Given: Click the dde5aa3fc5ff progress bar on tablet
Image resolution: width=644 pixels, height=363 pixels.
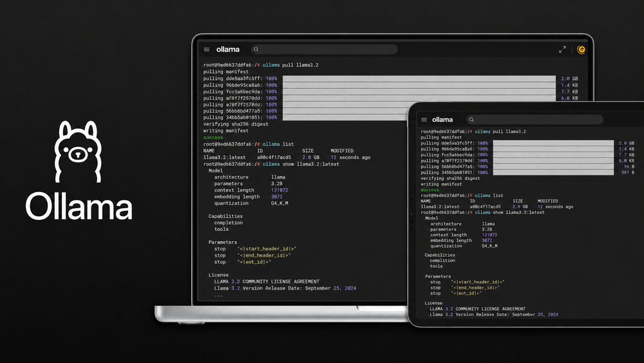Looking at the screenshot, I should [x=553, y=143].
